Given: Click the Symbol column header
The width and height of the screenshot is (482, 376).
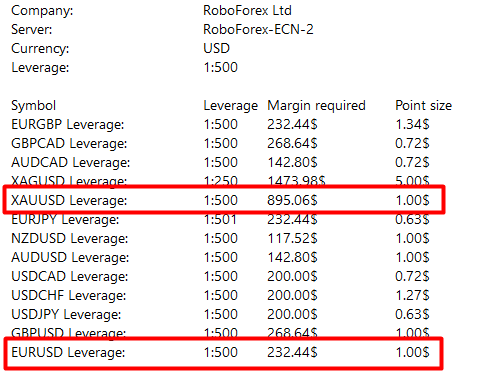Looking at the screenshot, I should (33, 106).
